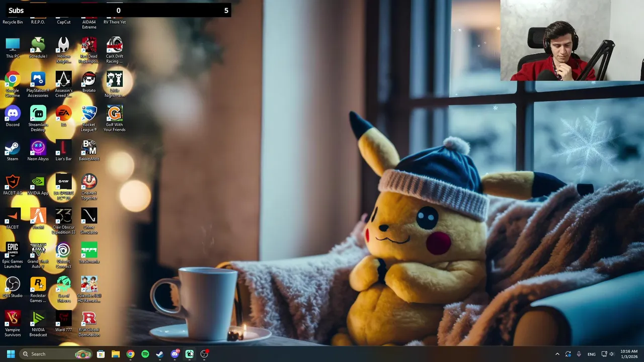This screenshot has height=362, width=644.
Task: Select the Liar's Bar desktop shortcut
Action: pos(63,150)
